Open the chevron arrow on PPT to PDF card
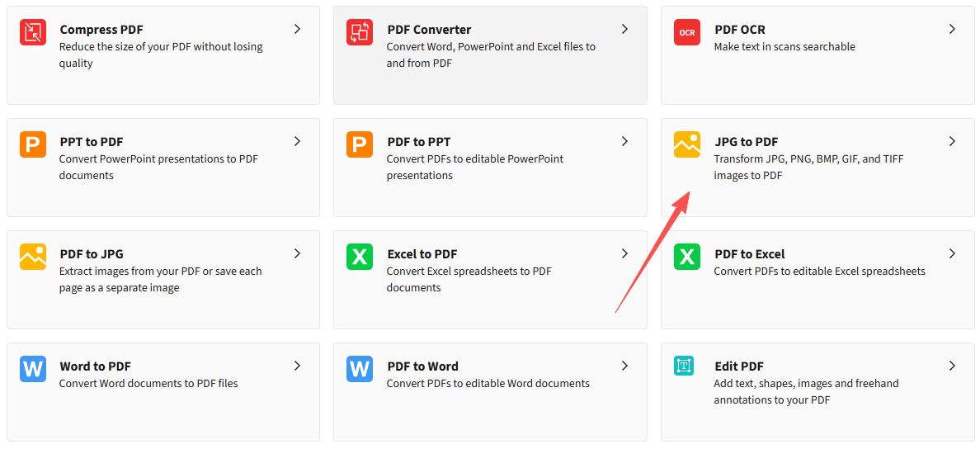The image size is (980, 449). (298, 141)
